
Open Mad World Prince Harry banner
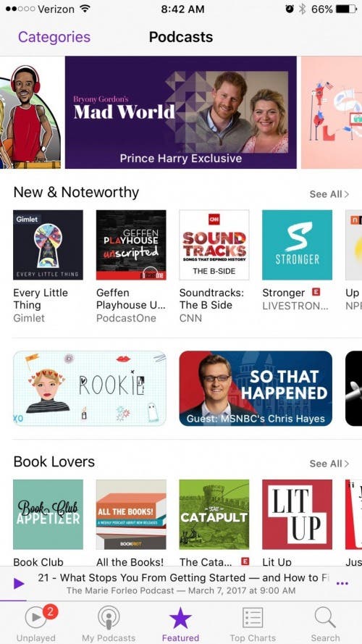coord(180,112)
